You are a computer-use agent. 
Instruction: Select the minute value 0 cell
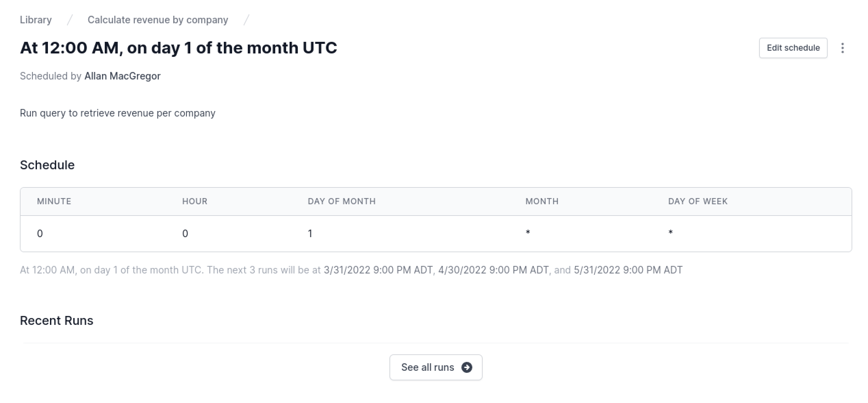point(40,234)
